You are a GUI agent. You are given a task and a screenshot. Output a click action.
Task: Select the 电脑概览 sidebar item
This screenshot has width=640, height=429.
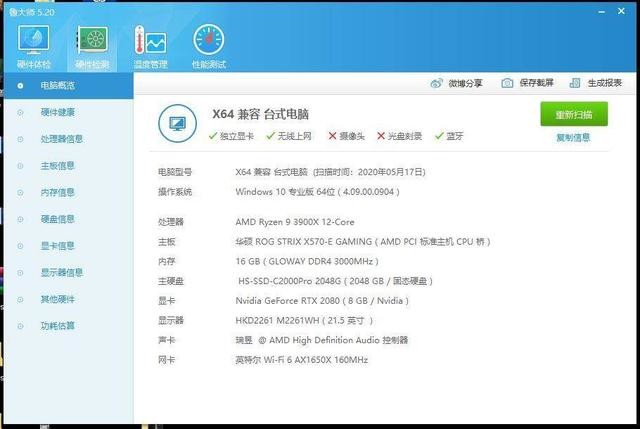coord(69,86)
